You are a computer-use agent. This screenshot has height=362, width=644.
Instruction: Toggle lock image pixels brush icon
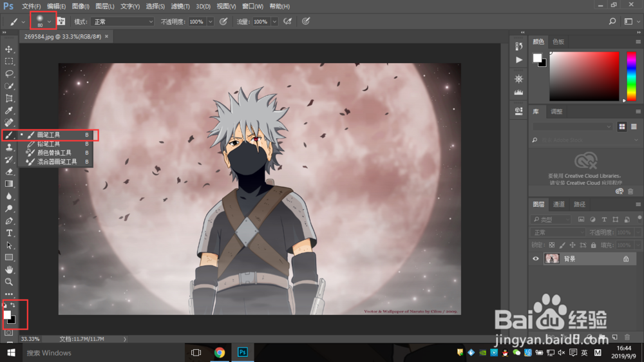tap(562, 245)
